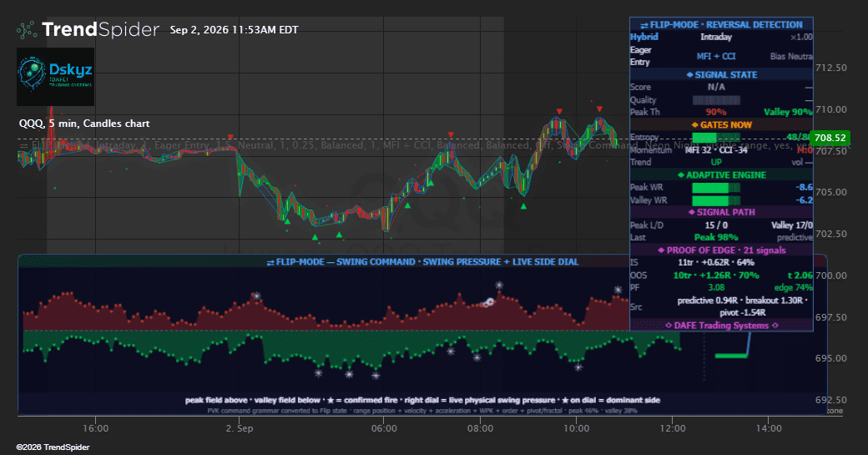Click the green live side dial bar
The width and height of the screenshot is (868, 455).
click(731, 356)
